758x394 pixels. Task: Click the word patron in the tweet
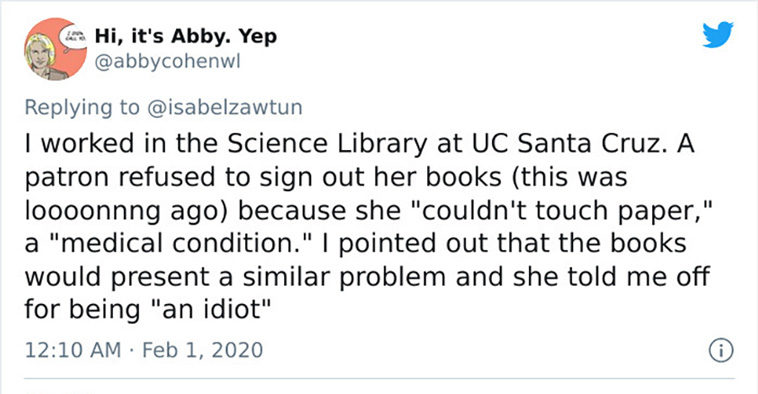pos(67,178)
